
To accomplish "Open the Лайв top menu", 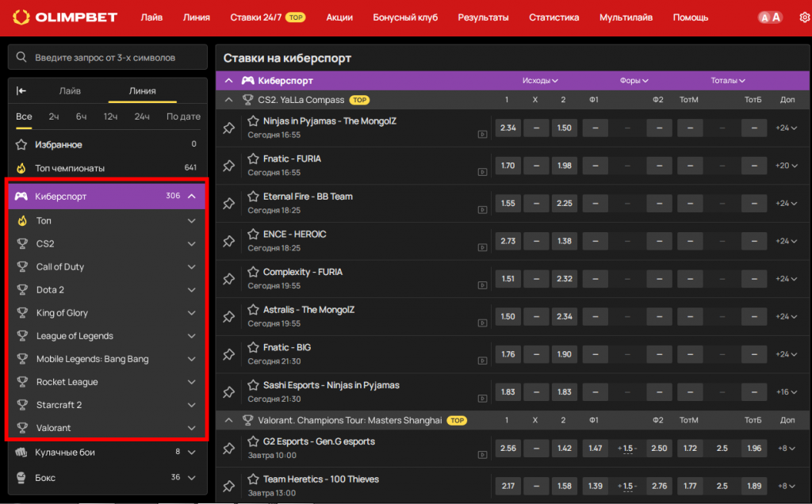I will coord(151,17).
